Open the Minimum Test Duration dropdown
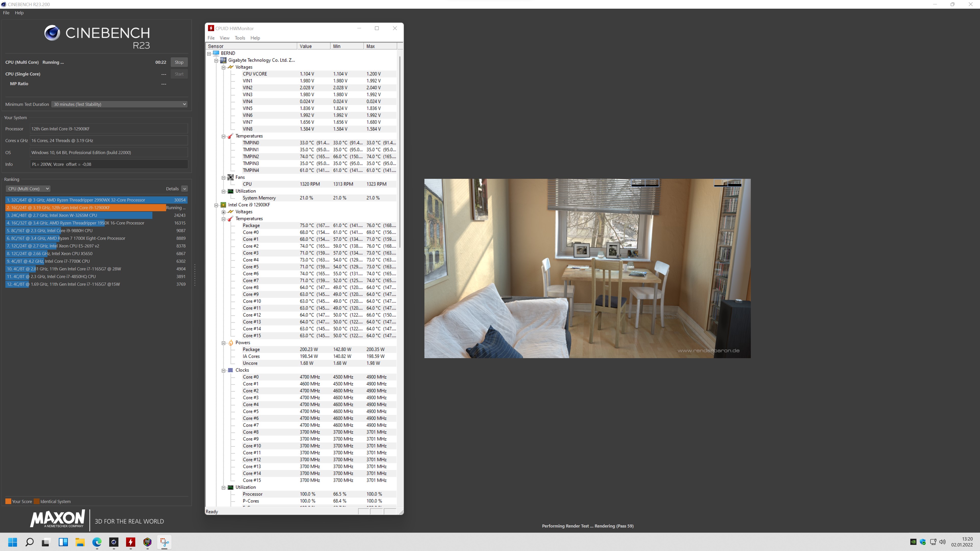The width and height of the screenshot is (980, 551). [119, 104]
